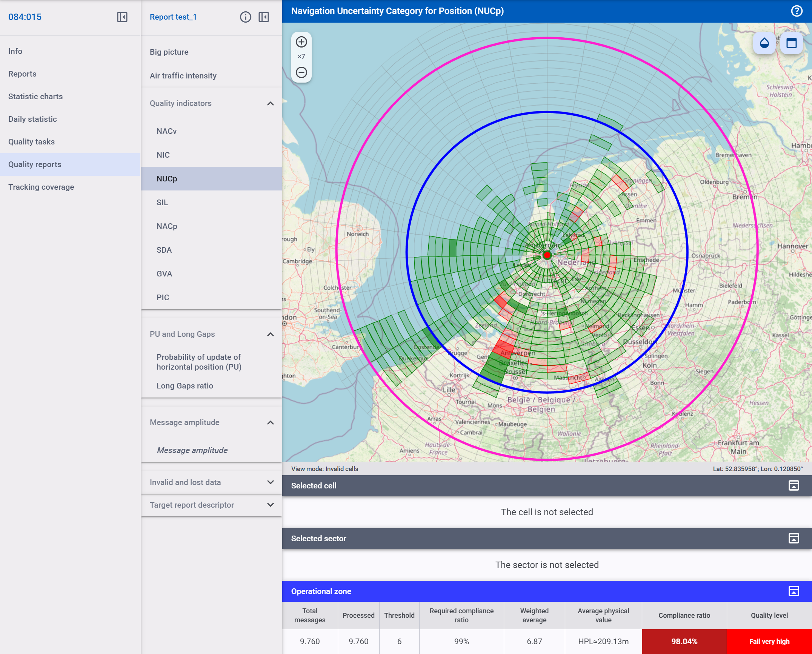Collapse the Report test_1 panel
812x654 pixels.
[264, 17]
